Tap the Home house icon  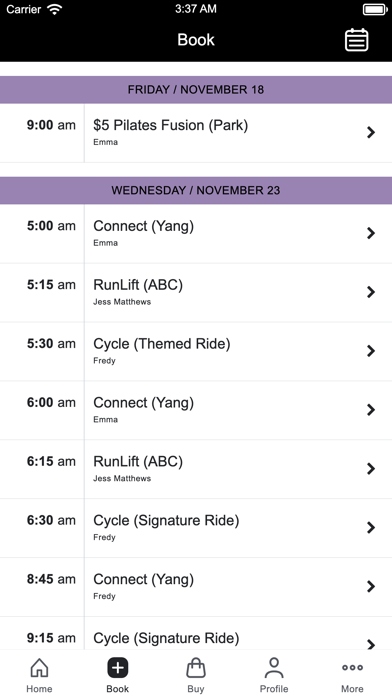[39, 668]
